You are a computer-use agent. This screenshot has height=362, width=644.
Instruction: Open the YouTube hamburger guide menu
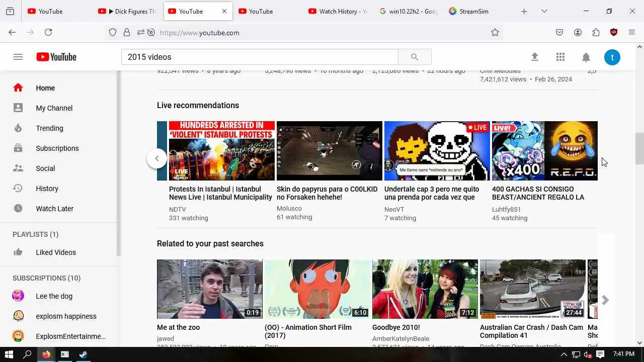click(x=18, y=57)
